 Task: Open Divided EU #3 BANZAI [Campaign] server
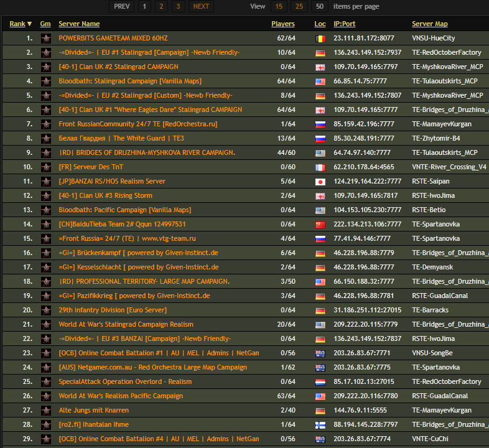click(145, 339)
